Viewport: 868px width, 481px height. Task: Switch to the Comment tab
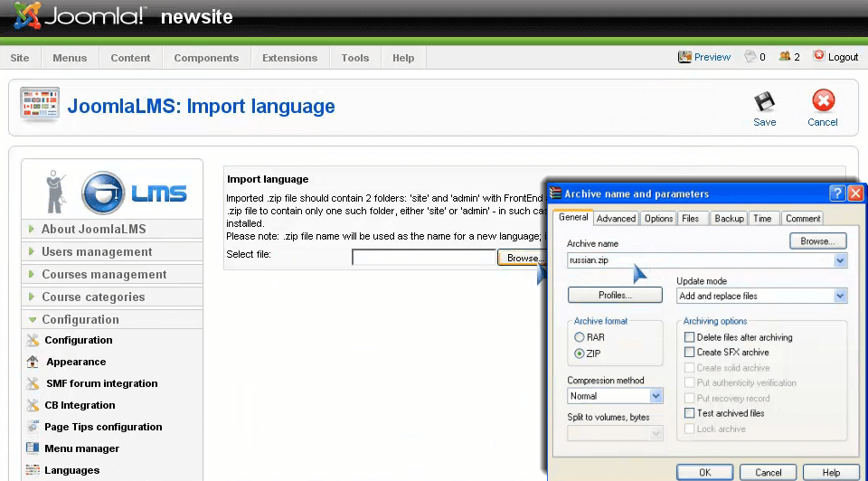point(803,219)
